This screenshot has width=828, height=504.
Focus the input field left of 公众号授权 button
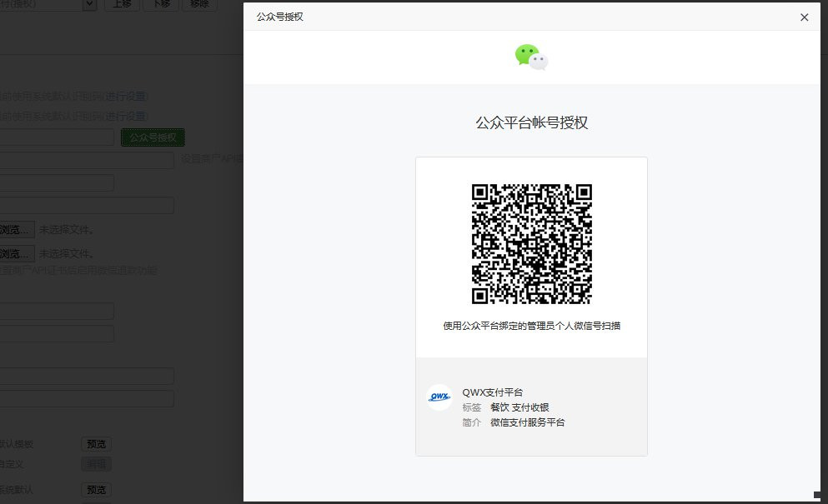pos(57,137)
